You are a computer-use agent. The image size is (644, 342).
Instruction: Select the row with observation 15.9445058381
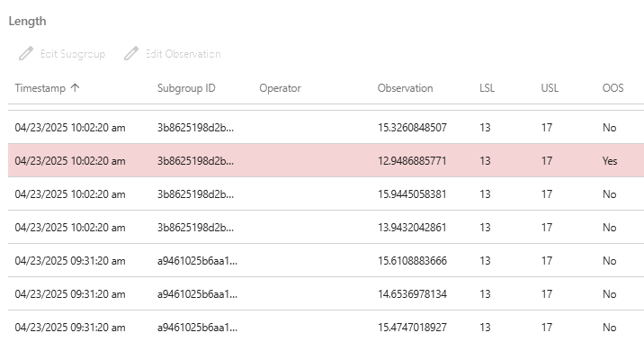coord(326,194)
